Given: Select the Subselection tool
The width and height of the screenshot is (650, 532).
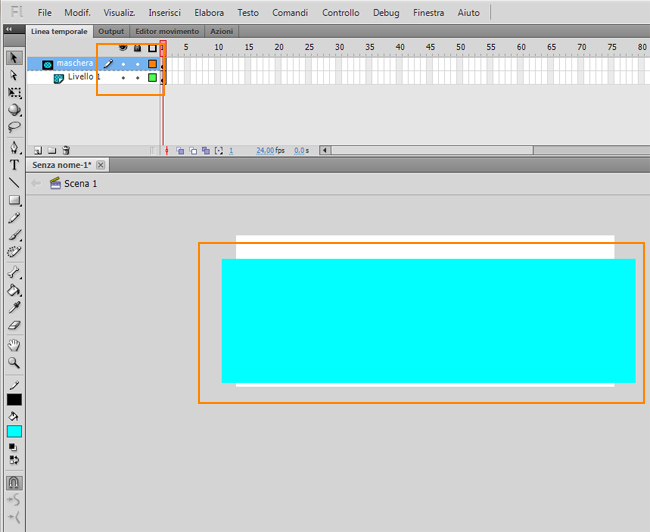Looking at the screenshot, I should click(14, 75).
